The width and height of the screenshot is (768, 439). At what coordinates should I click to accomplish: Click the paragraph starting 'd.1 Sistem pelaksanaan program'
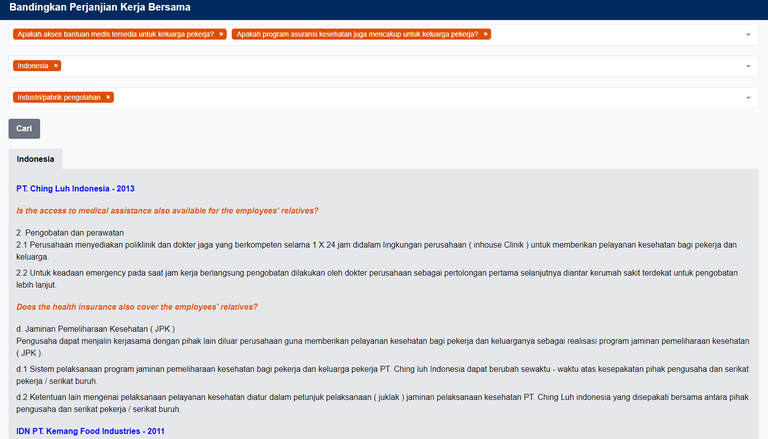pyautogui.click(x=383, y=375)
